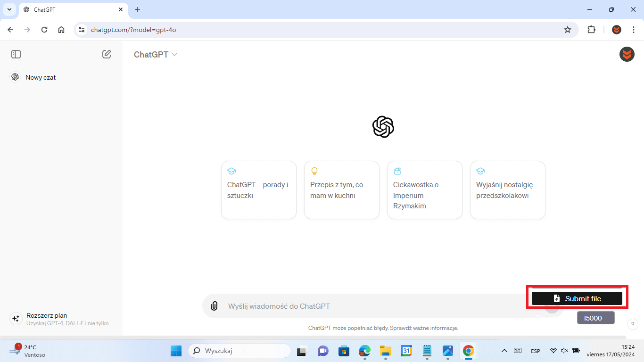
Task: Select the ChatGPT browser tab
Action: tap(74, 9)
